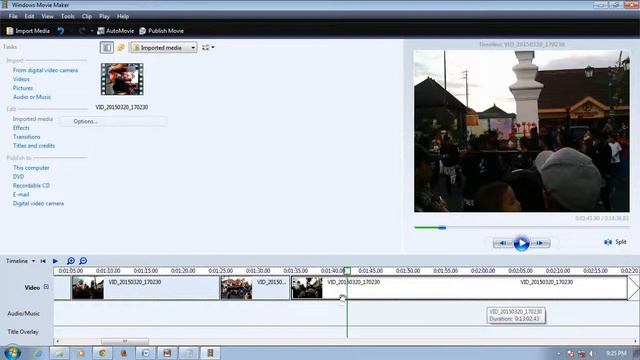This screenshot has width=640, height=360.
Task: Open Internet Explorer from the taskbar
Action: point(38,353)
